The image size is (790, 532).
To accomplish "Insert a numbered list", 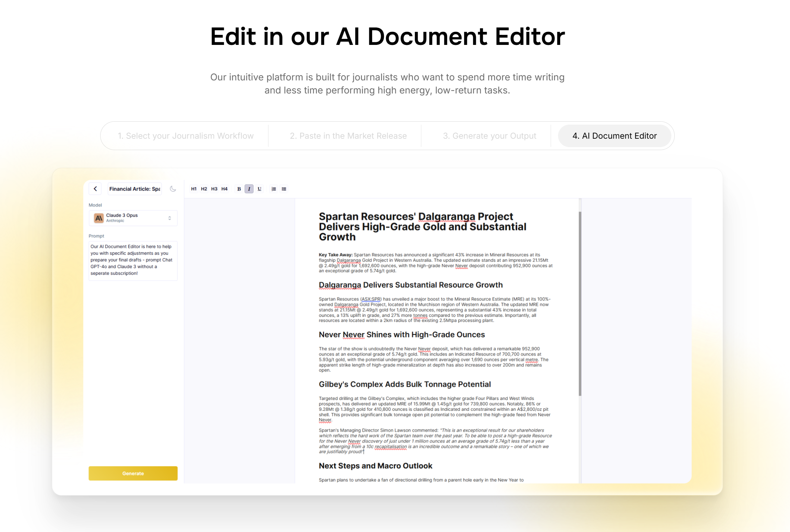I will [274, 189].
